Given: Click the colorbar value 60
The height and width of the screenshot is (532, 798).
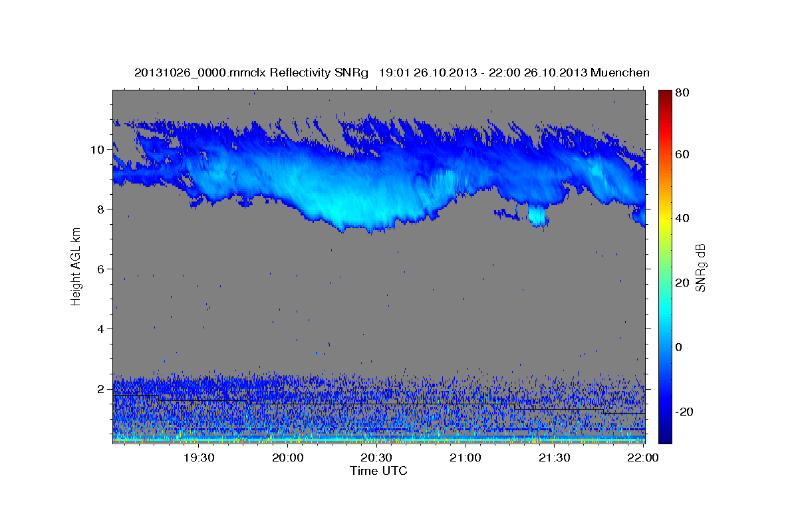Looking at the screenshot, I should (682, 154).
